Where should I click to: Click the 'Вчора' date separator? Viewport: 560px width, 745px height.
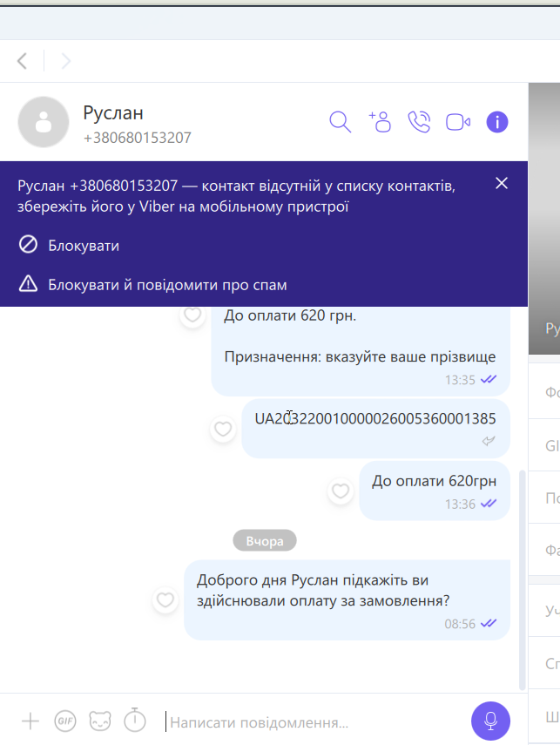coord(265,541)
